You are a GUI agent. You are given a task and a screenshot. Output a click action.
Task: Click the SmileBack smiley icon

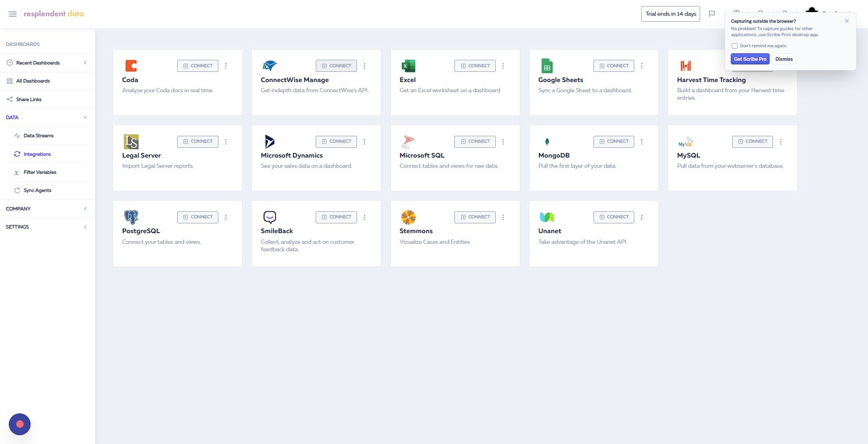(269, 217)
